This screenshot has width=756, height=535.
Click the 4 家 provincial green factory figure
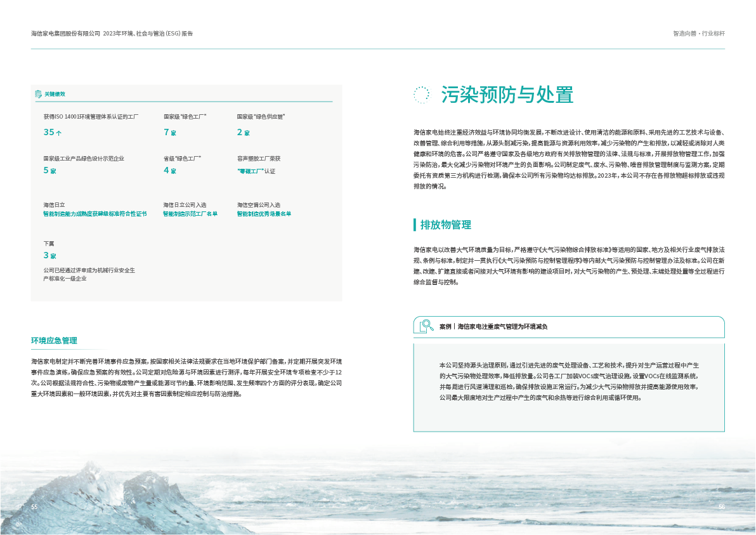pos(169,171)
